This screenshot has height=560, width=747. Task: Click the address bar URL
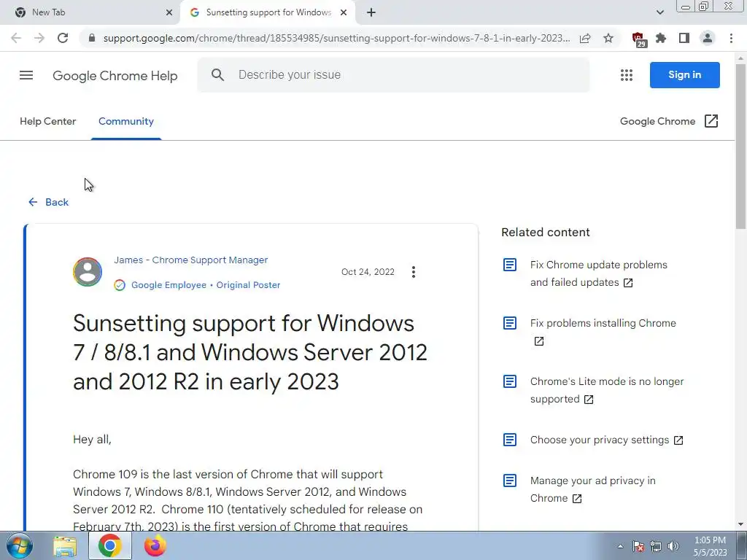pyautogui.click(x=336, y=38)
